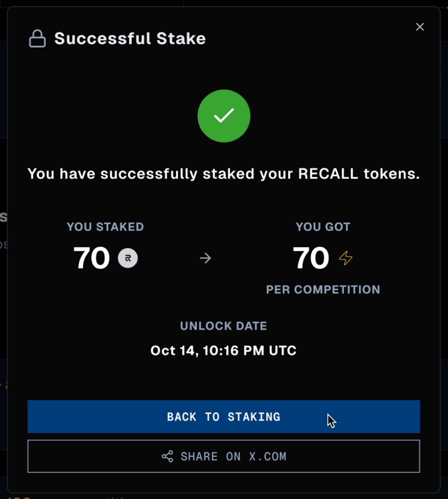Click the right arrow between amounts
The width and height of the screenshot is (448, 499).
[205, 258]
